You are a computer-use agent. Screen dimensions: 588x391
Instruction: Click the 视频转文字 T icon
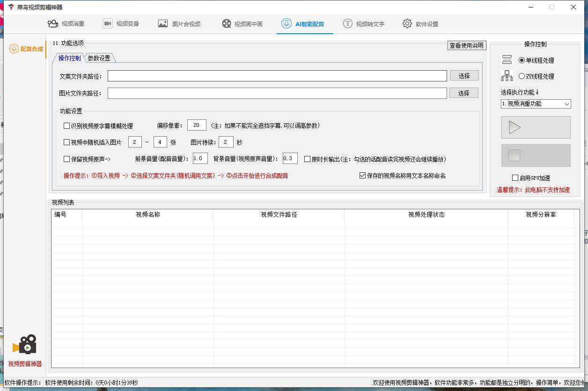pyautogui.click(x=347, y=24)
